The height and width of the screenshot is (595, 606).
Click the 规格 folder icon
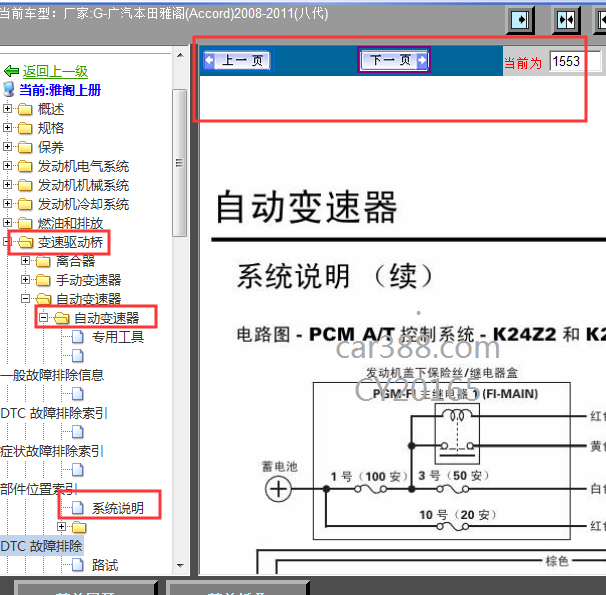(25, 128)
